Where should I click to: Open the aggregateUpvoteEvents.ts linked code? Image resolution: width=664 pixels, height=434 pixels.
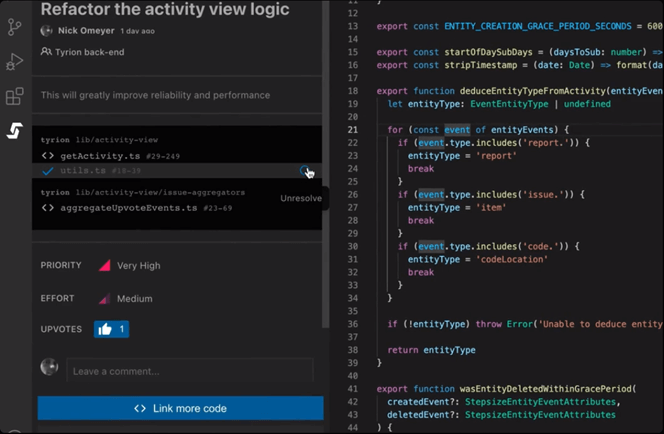point(129,208)
